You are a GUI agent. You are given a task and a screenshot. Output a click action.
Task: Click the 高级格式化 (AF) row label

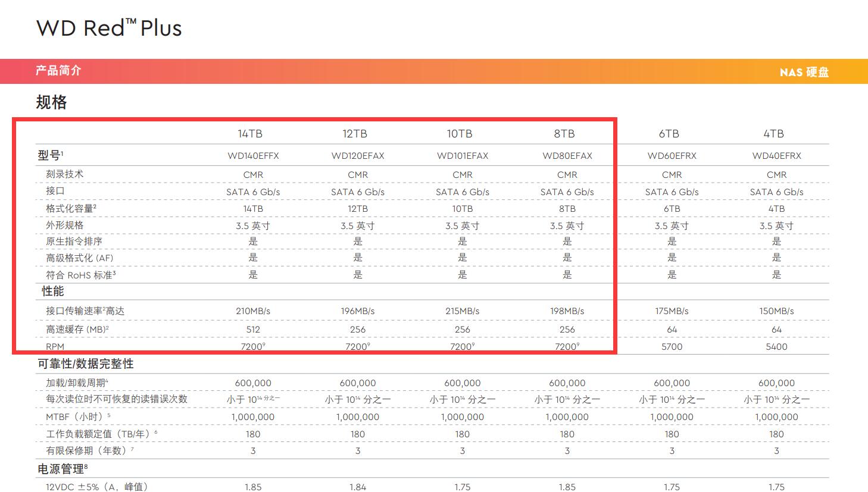(79, 258)
